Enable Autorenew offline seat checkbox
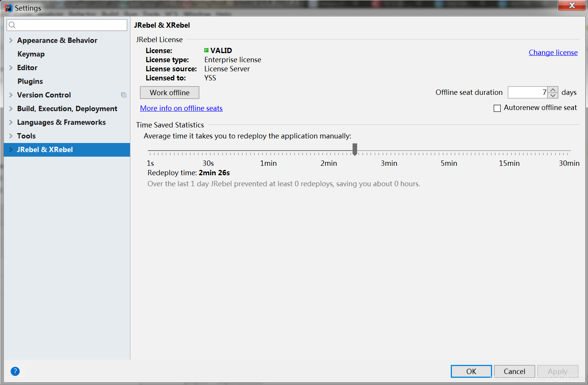 point(497,108)
